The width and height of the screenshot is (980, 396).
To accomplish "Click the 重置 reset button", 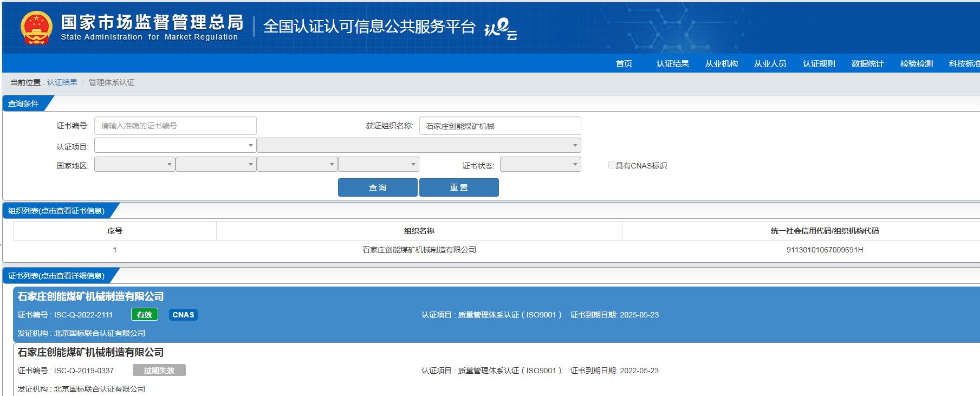I will point(459,187).
